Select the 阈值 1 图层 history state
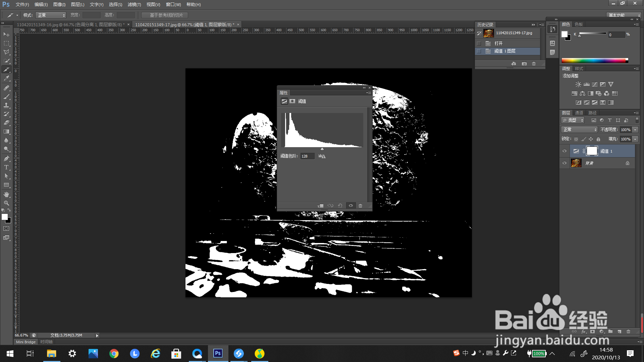 [505, 51]
